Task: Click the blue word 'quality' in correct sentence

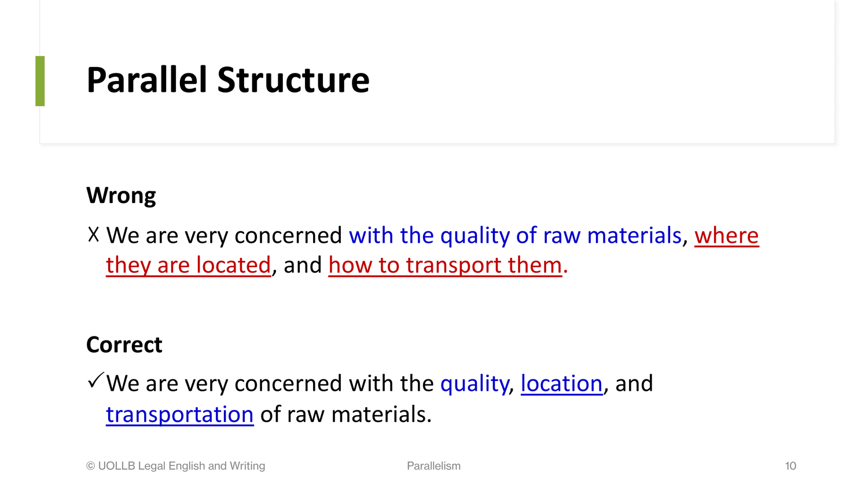Action: [474, 384]
